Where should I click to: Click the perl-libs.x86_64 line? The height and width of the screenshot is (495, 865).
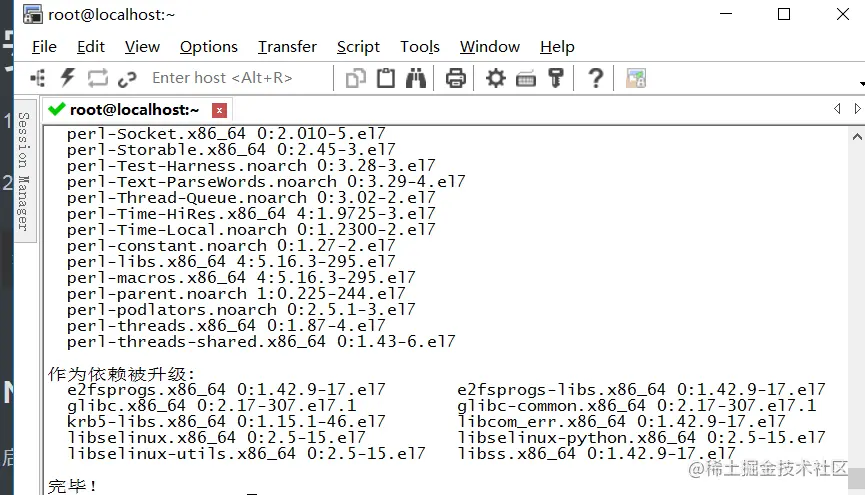coord(231,262)
